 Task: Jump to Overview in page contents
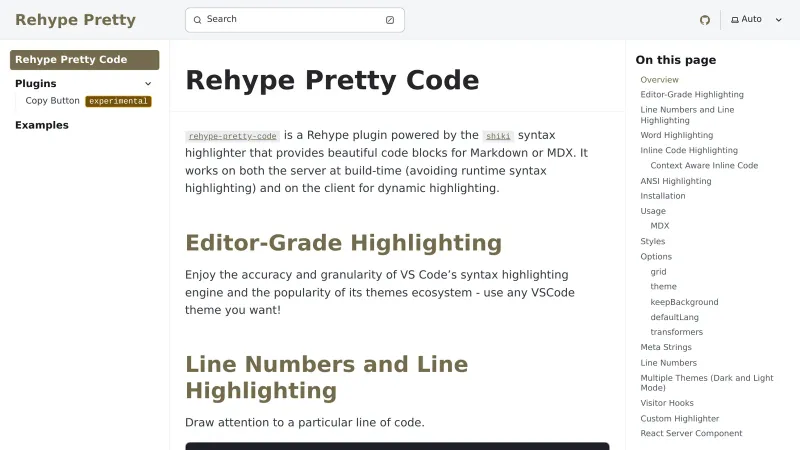coord(659,80)
